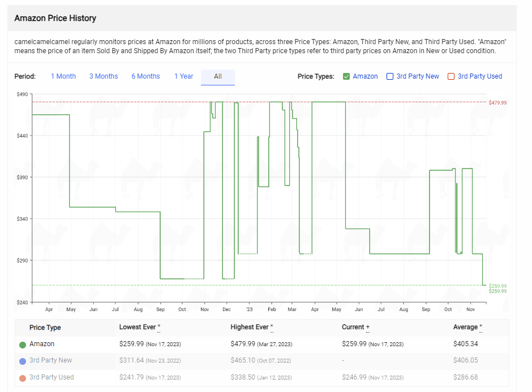Select the All period tab
This screenshot has height=392, width=532.
pyautogui.click(x=218, y=76)
